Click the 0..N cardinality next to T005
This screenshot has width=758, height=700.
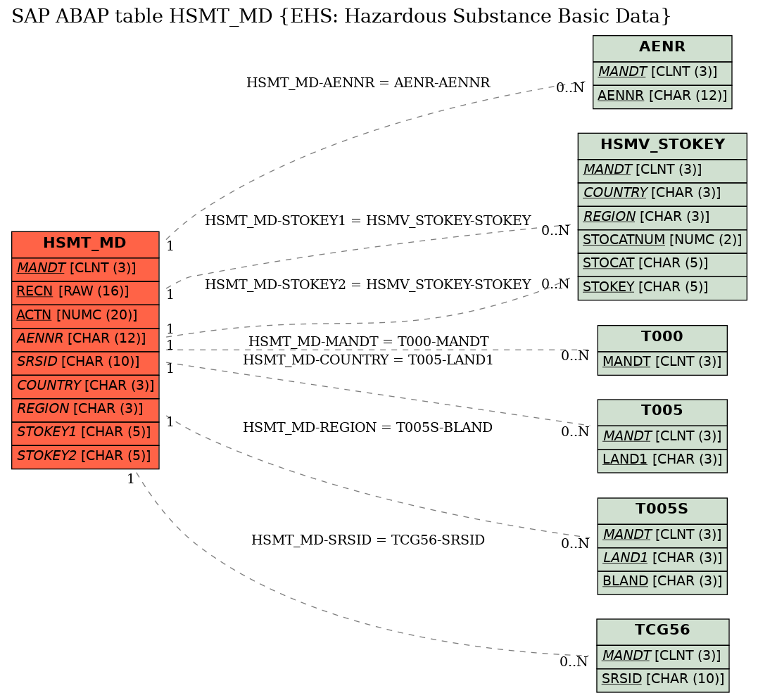point(575,432)
